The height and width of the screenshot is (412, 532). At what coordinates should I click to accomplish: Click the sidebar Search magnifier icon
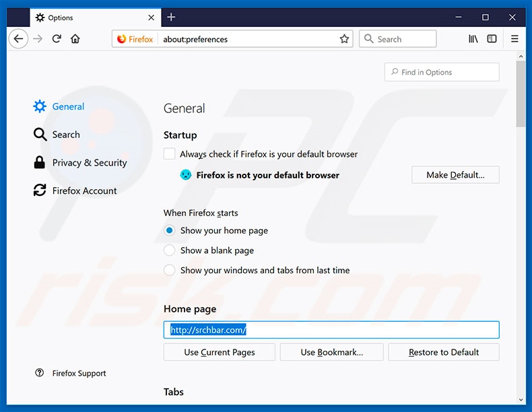40,135
